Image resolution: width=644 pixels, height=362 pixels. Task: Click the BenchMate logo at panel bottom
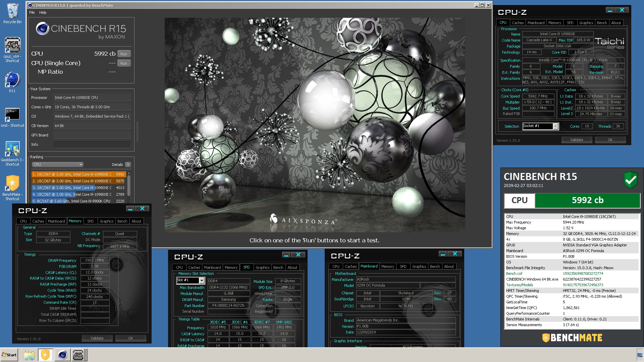572,338
